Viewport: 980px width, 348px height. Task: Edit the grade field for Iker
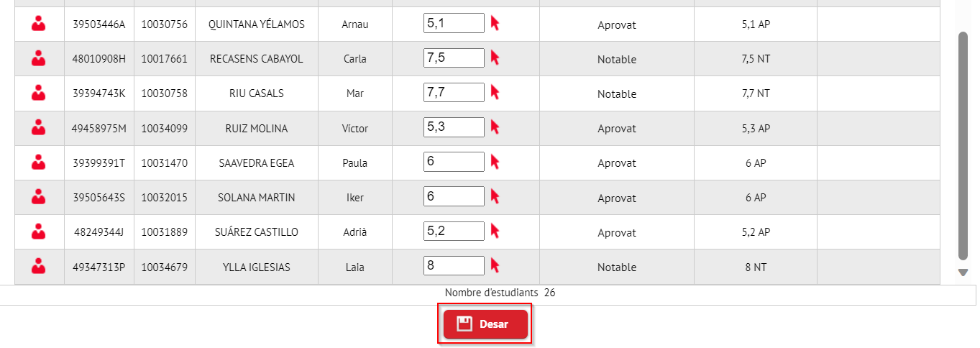(x=454, y=196)
